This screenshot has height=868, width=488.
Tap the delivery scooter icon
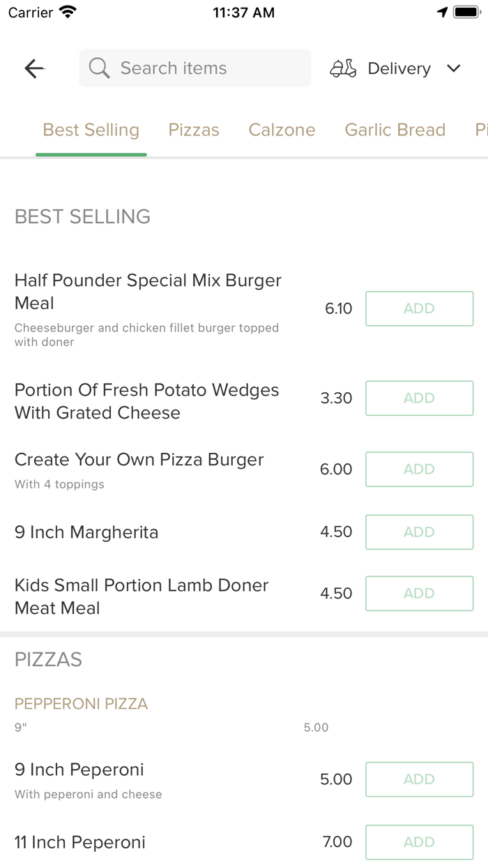coord(343,68)
